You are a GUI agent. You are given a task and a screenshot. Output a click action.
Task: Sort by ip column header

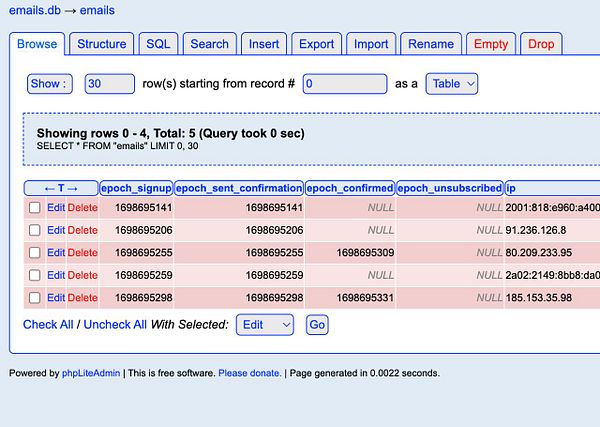552,188
